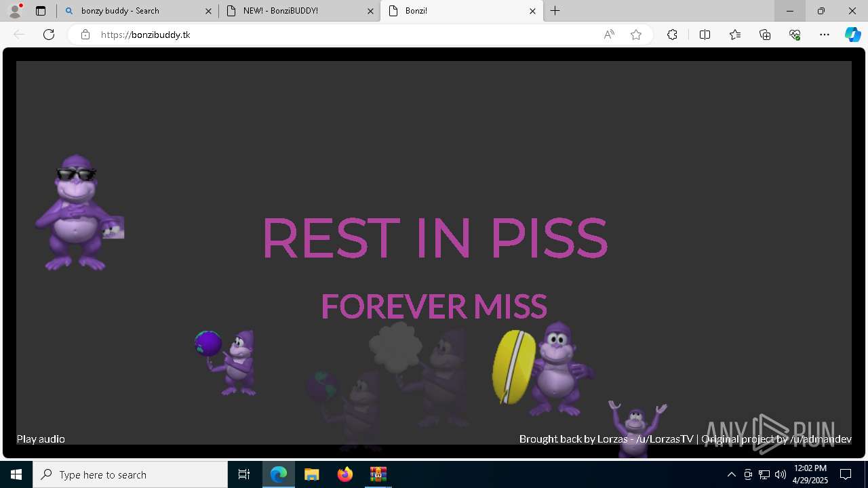Open WinRAR from taskbar
Screen dimensions: 868x488
(378, 474)
